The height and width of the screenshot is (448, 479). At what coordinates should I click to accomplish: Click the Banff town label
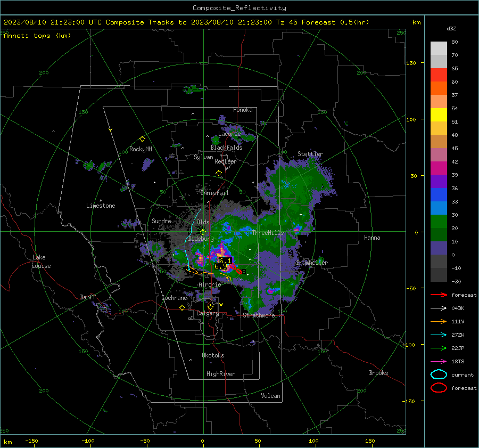click(x=88, y=297)
